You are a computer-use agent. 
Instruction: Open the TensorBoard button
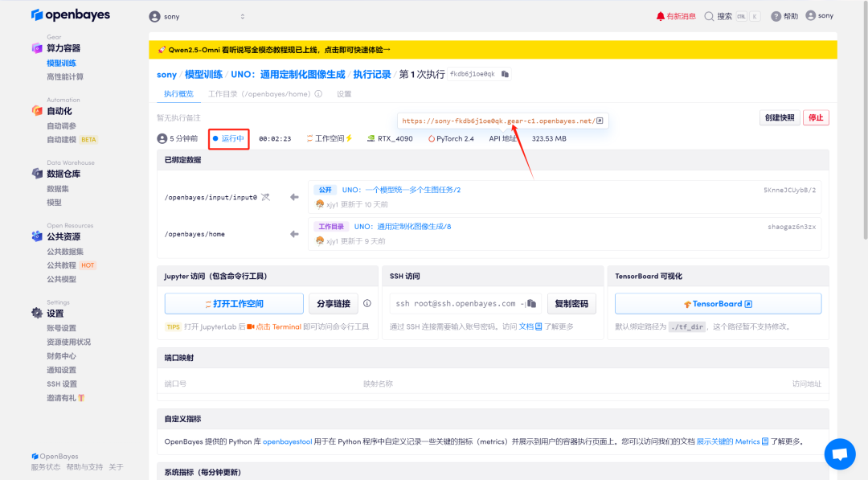pyautogui.click(x=718, y=304)
